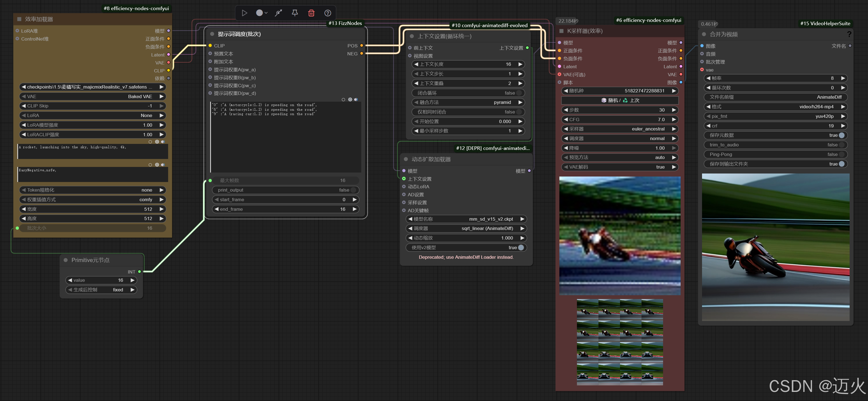Increase Primitive value 16 with right arrow

pyautogui.click(x=133, y=280)
